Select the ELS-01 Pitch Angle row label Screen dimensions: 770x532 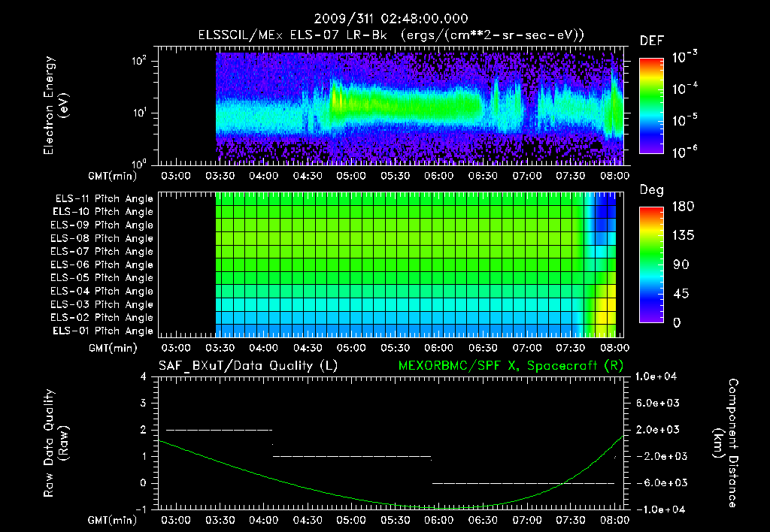pos(103,331)
